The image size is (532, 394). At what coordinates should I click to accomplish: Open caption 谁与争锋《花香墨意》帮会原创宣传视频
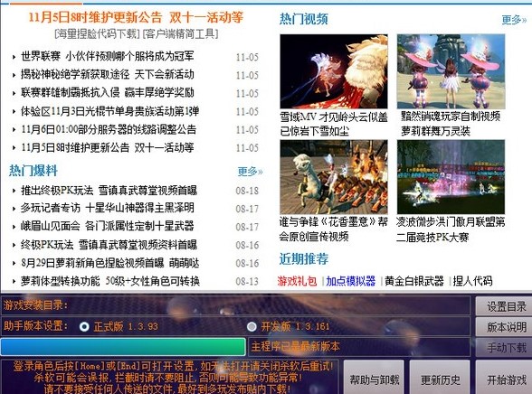pyautogui.click(x=334, y=230)
